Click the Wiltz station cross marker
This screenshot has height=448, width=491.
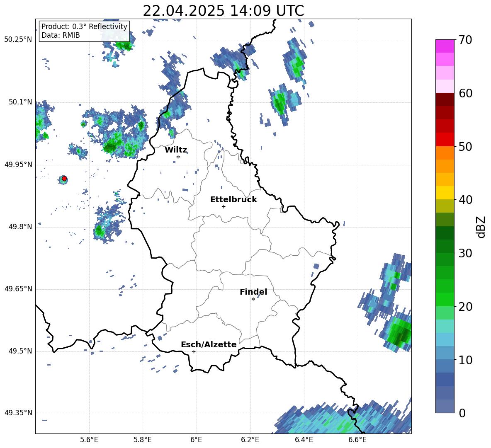coord(178,157)
